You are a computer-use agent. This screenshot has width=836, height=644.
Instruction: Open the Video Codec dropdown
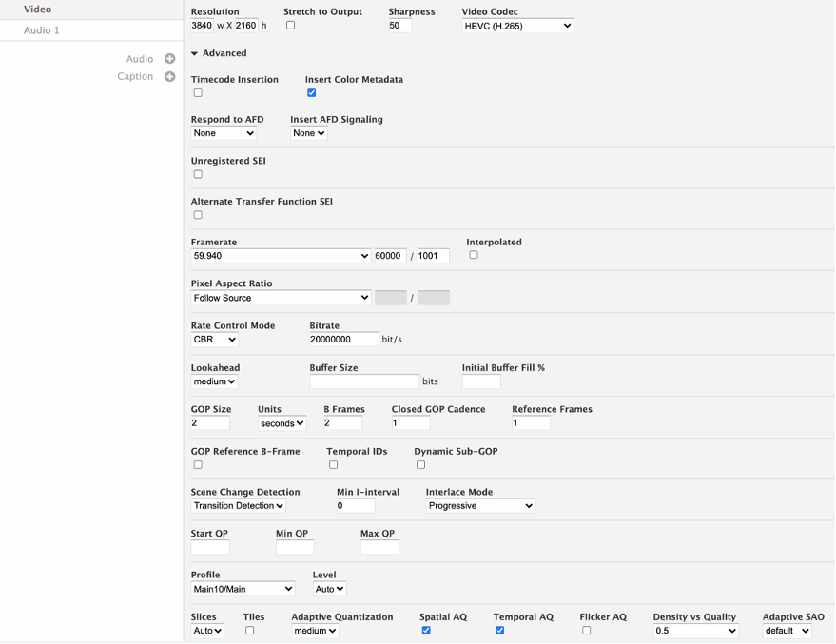[x=517, y=26]
